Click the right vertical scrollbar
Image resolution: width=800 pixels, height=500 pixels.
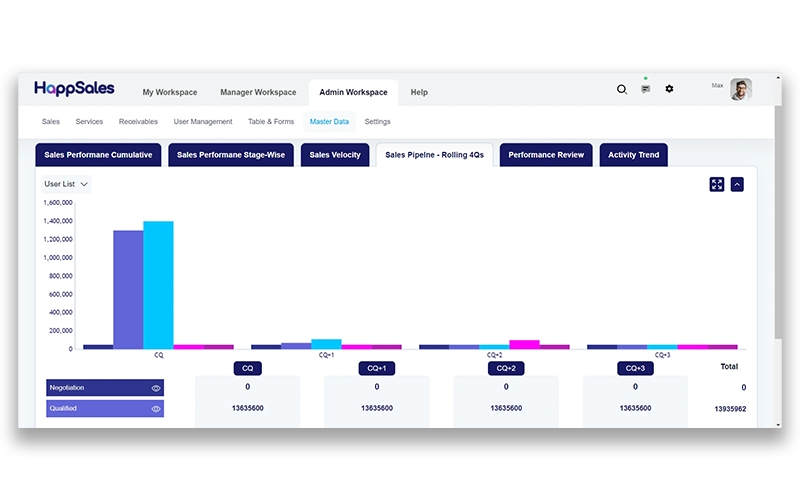point(779,250)
